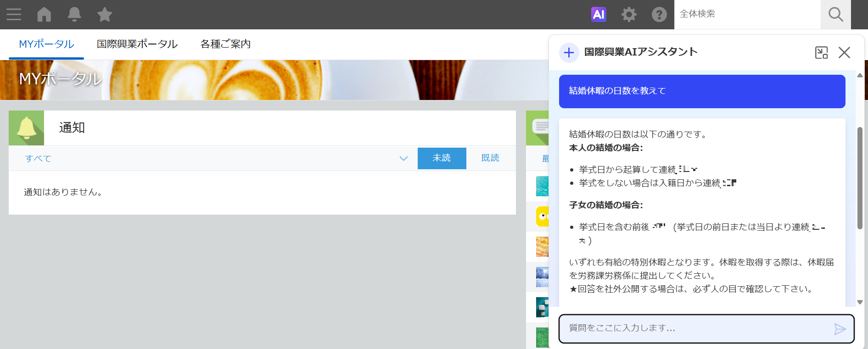Close the AI assistant panel
868x349 pixels.
click(844, 52)
